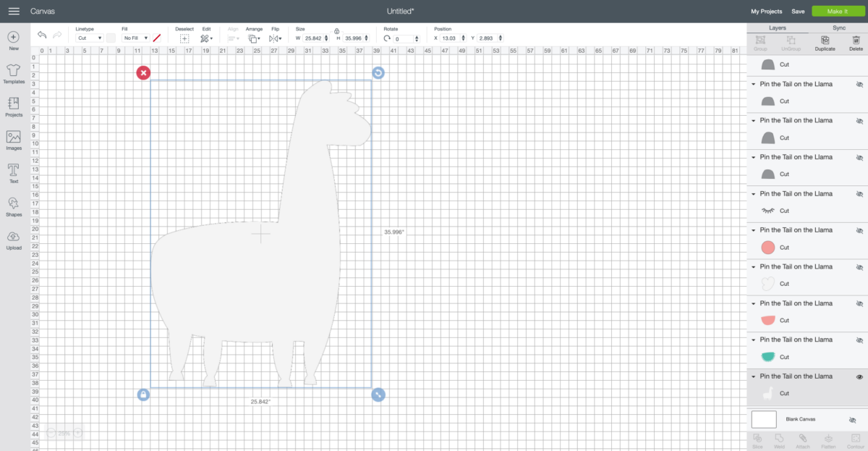
Task: Show the hidden coral Cut layer
Action: [860, 230]
